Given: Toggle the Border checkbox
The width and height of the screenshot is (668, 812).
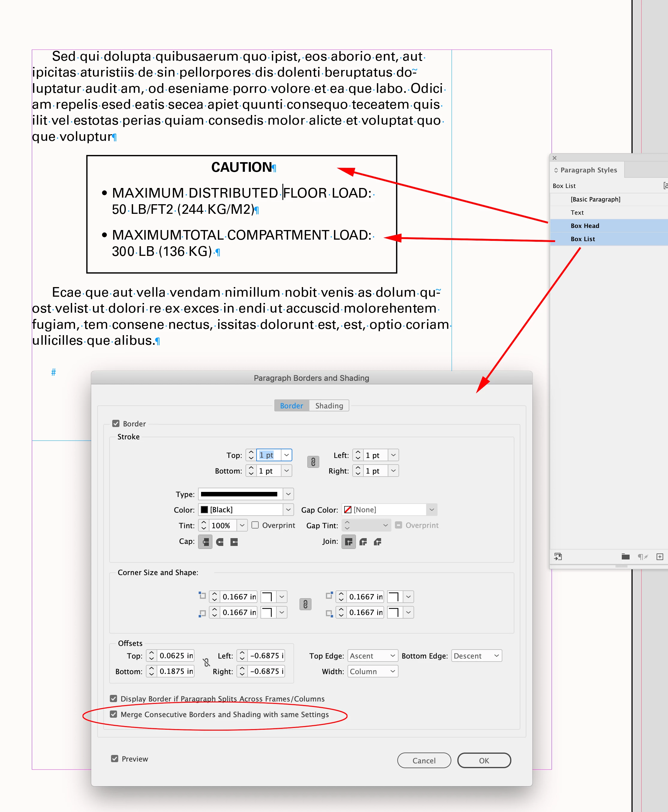Looking at the screenshot, I should tap(116, 423).
